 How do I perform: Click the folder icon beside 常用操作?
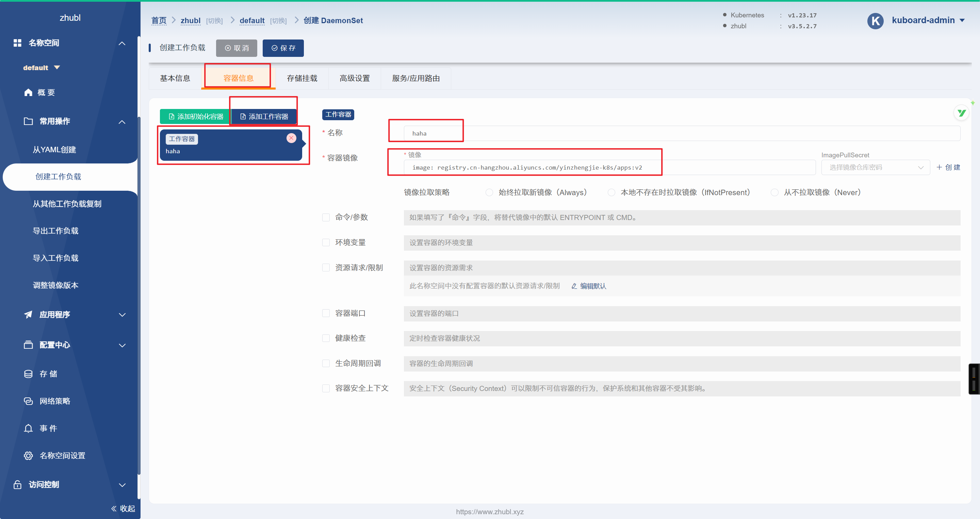click(28, 121)
